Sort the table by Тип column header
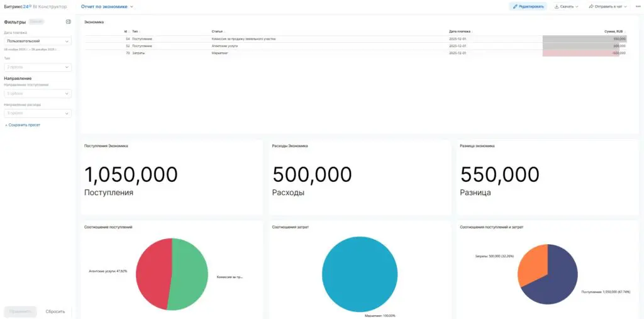 coord(136,31)
